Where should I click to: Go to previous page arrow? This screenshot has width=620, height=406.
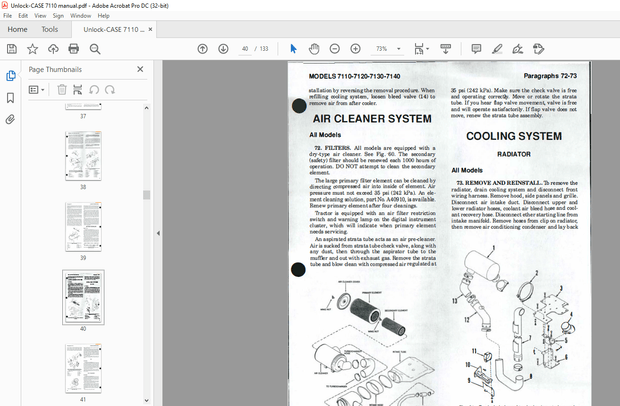202,49
